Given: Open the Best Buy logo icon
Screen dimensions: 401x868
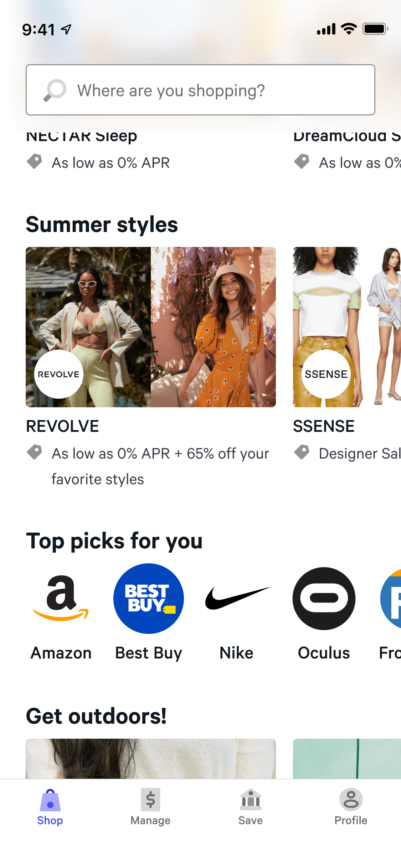Looking at the screenshot, I should click(x=149, y=599).
